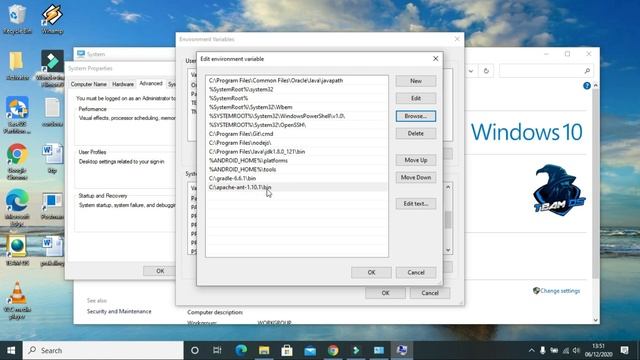Viewport: 640px width, 360px height.
Task: Click Move Down button
Action: click(416, 178)
